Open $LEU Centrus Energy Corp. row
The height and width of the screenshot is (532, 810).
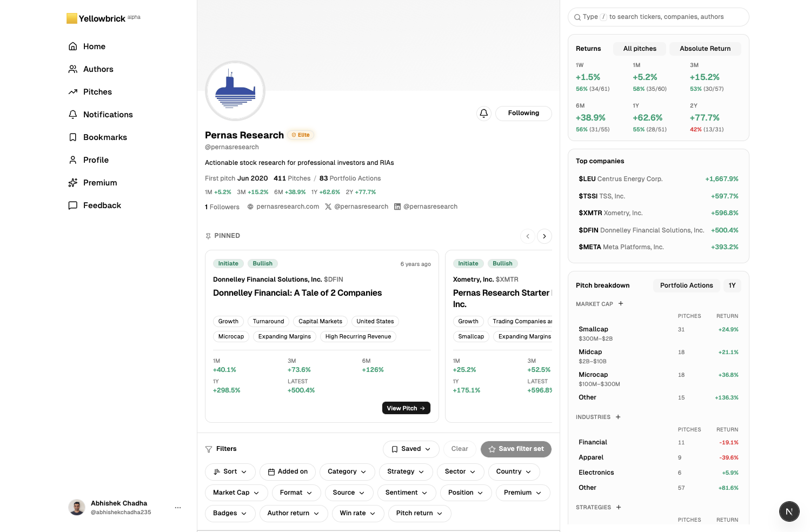pos(659,179)
